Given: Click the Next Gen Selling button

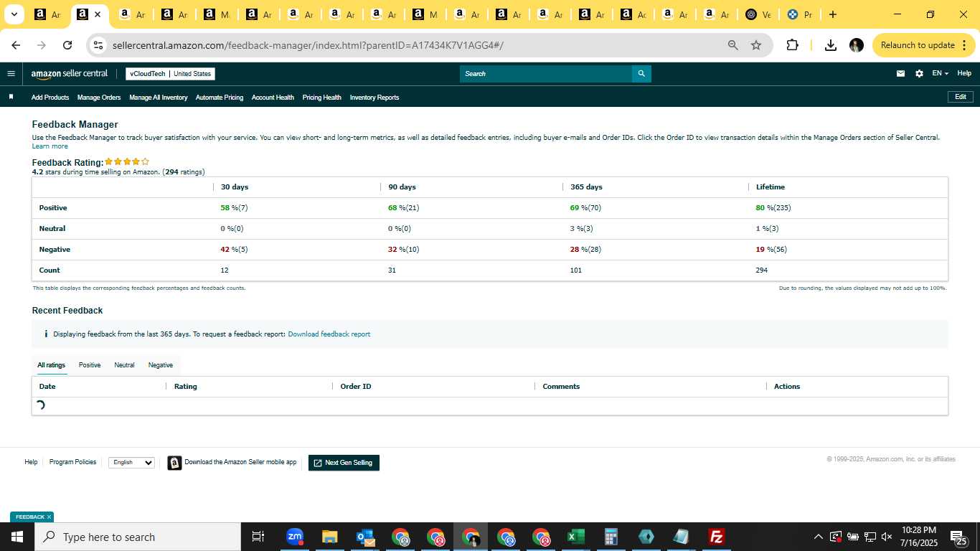Looking at the screenshot, I should coord(344,463).
